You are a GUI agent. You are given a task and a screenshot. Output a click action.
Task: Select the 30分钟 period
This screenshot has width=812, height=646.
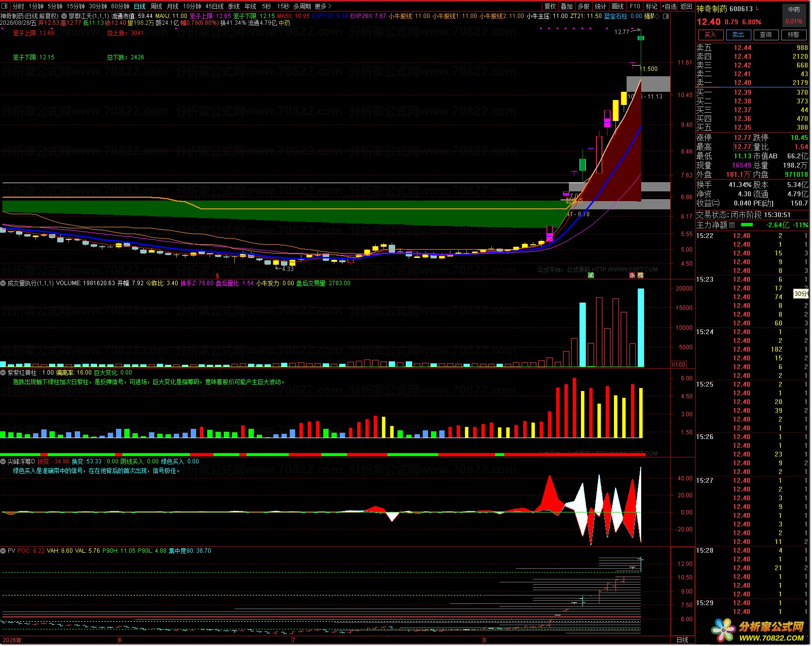[x=98, y=6]
